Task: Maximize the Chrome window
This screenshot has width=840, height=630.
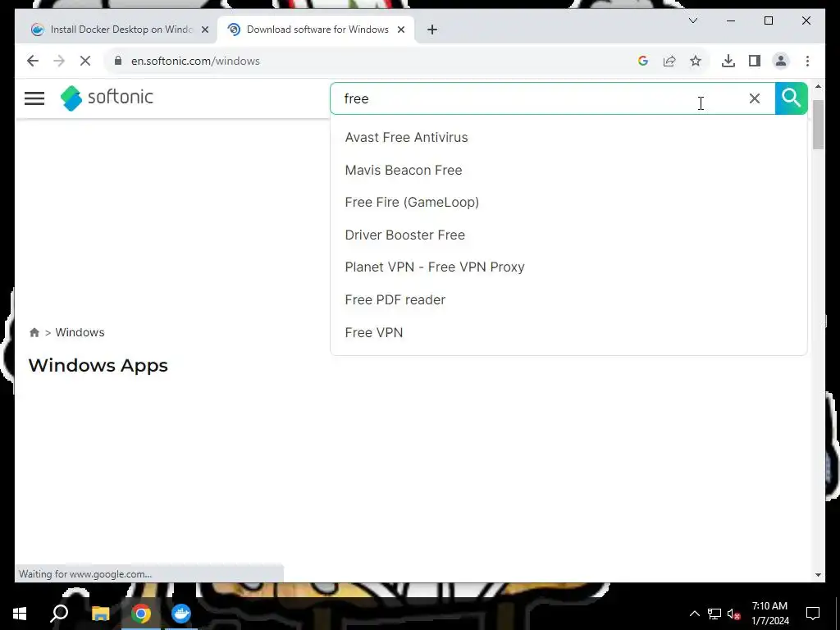Action: [x=768, y=21]
